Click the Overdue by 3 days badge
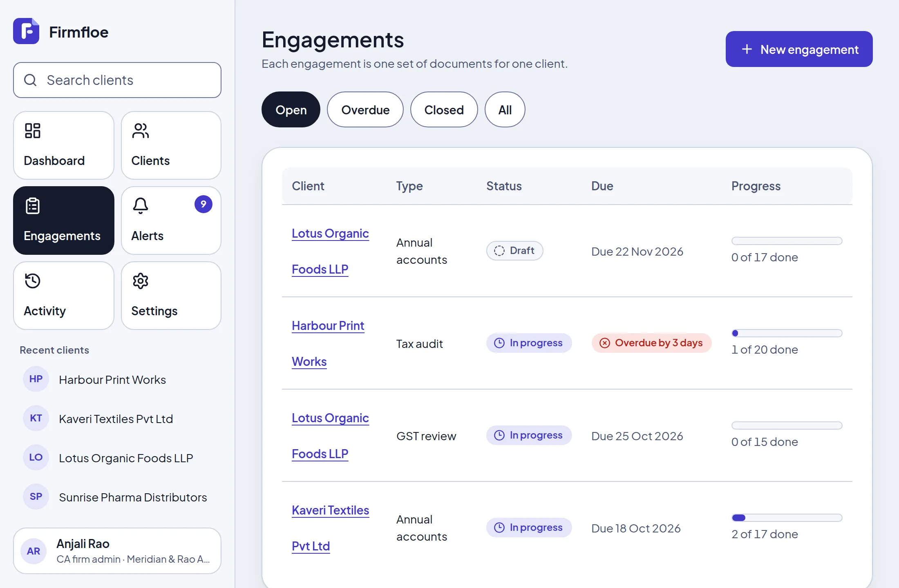This screenshot has height=588, width=899. click(x=651, y=343)
